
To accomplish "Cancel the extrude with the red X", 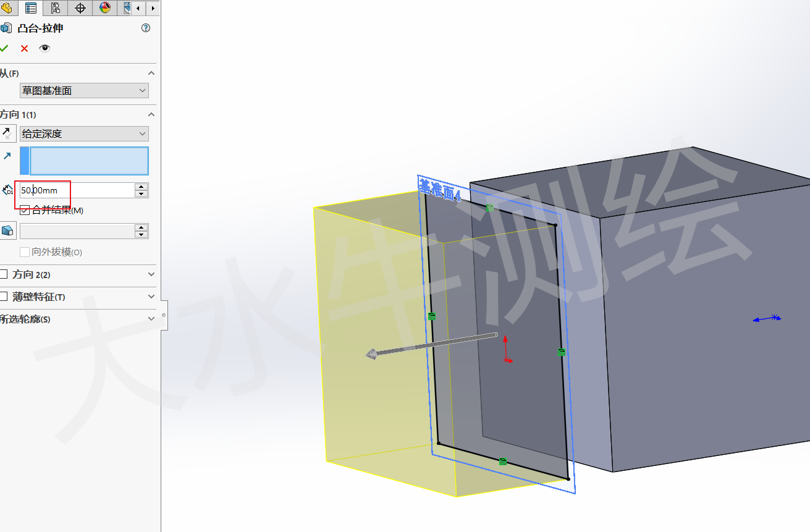I will pyautogui.click(x=24, y=48).
